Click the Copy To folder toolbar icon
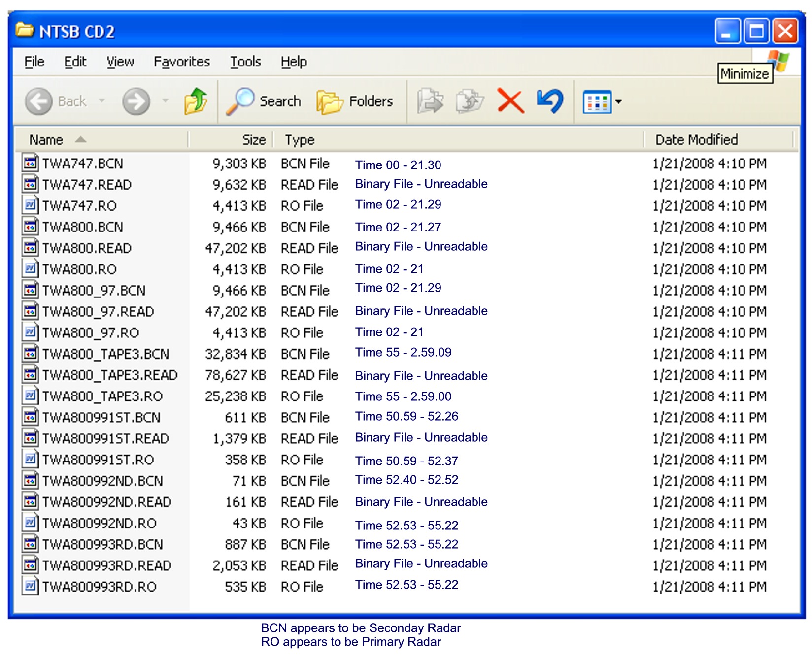This screenshot has width=812, height=660. click(x=470, y=101)
